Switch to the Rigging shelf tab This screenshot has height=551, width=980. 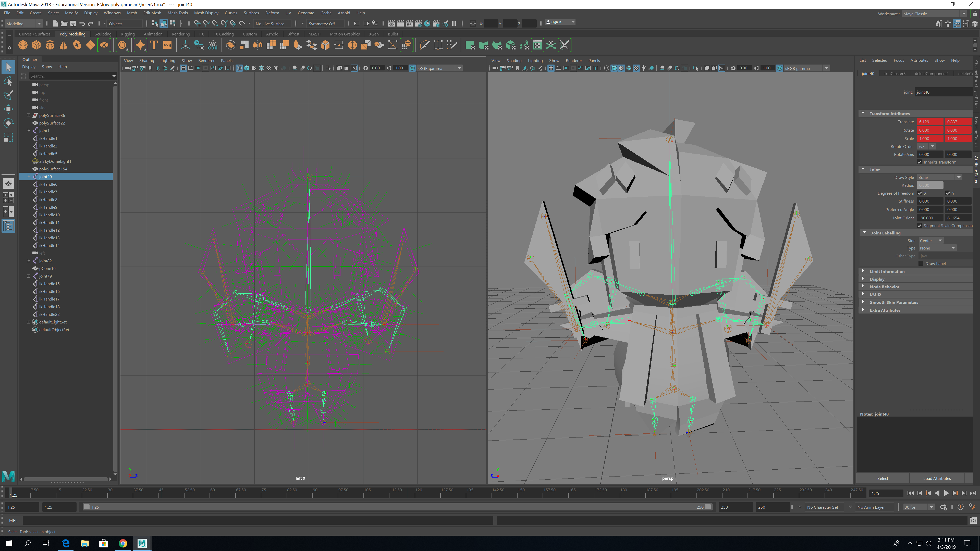[127, 34]
